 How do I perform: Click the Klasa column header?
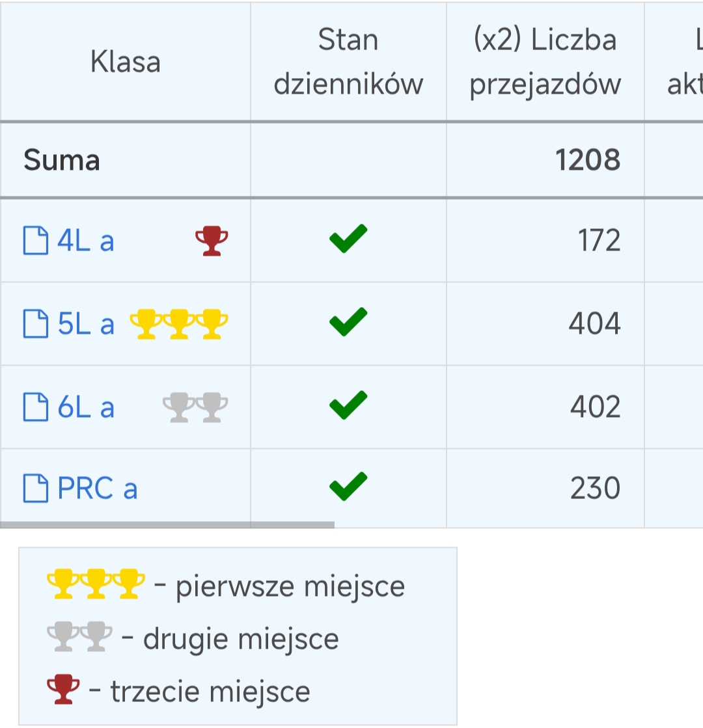tap(126, 62)
